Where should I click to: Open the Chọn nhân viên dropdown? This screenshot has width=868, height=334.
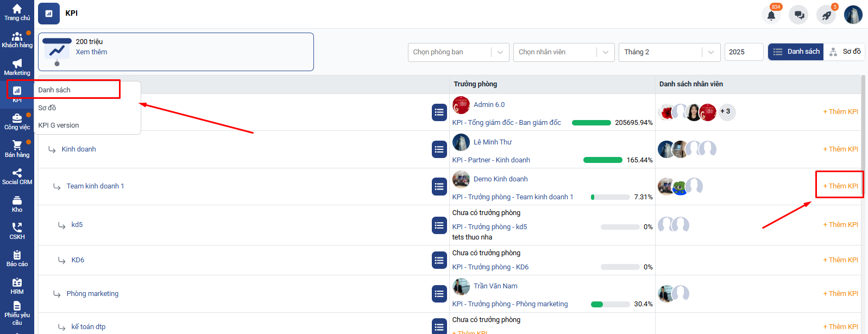pos(563,52)
